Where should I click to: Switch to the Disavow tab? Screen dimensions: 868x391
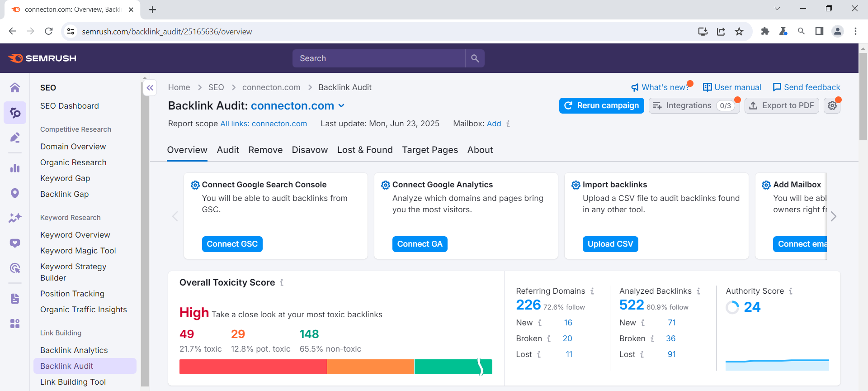[310, 150]
